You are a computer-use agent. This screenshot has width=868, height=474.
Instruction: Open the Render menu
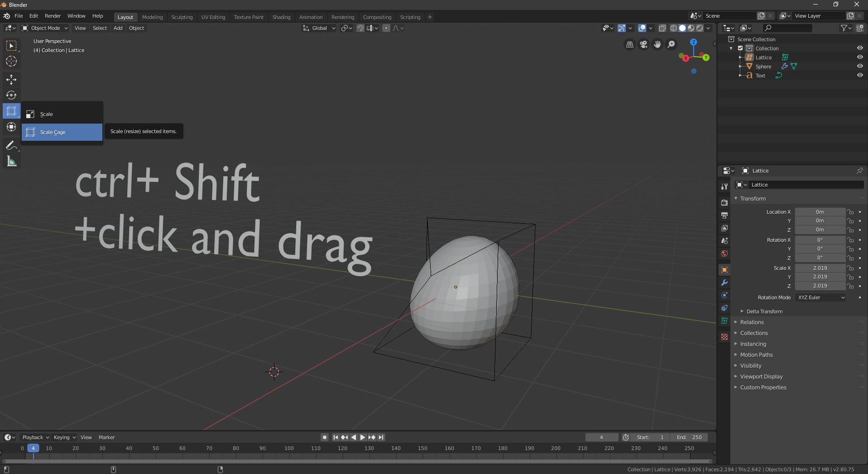click(53, 16)
